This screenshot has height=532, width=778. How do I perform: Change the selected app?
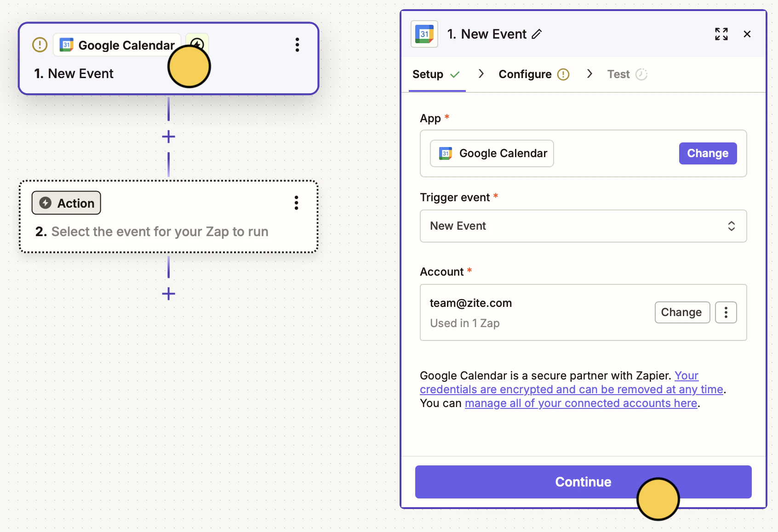coord(708,153)
